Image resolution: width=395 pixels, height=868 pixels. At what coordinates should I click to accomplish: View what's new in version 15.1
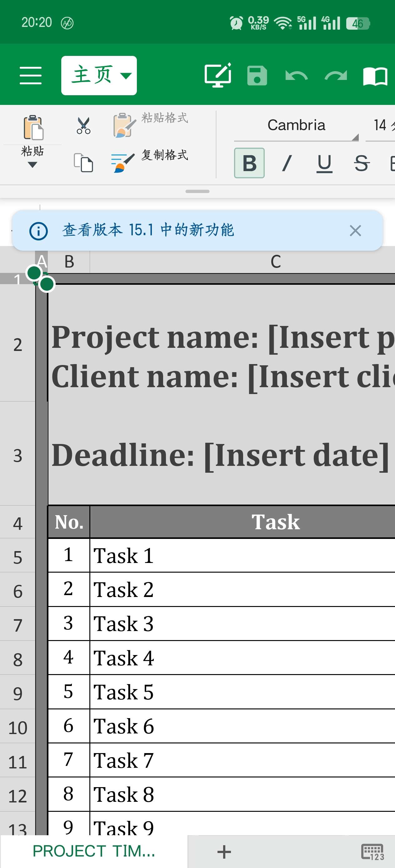[x=148, y=230]
